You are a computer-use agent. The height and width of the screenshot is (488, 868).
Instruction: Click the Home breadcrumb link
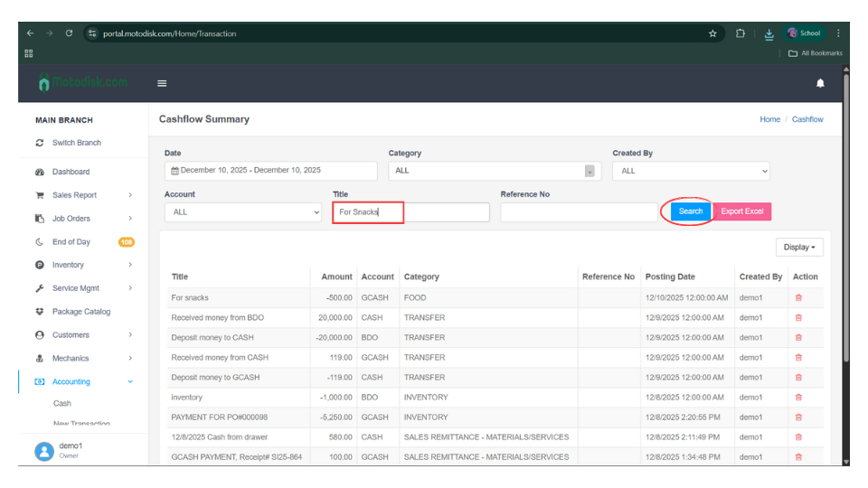coord(769,119)
